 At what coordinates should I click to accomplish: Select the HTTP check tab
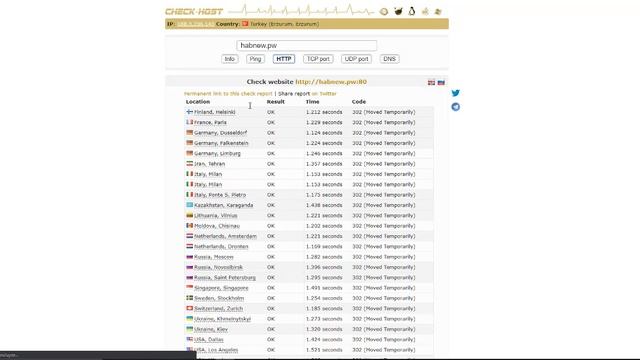[x=284, y=59]
